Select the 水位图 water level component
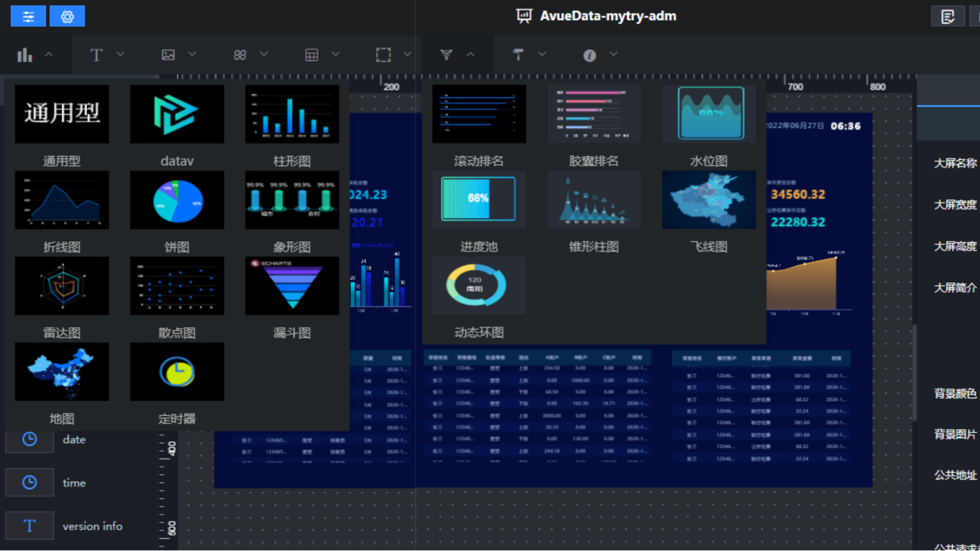Viewport: 980px width, 551px height. tap(709, 115)
